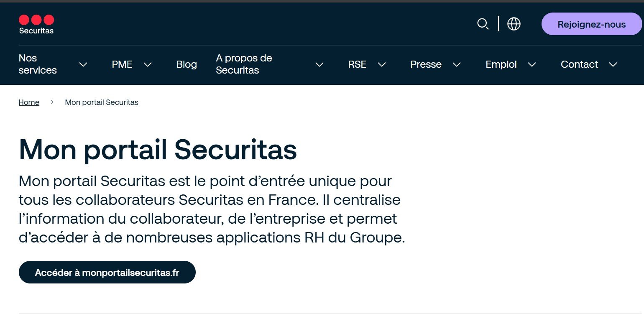
Task: Expand the Presse dropdown chevron
Action: pos(457,64)
